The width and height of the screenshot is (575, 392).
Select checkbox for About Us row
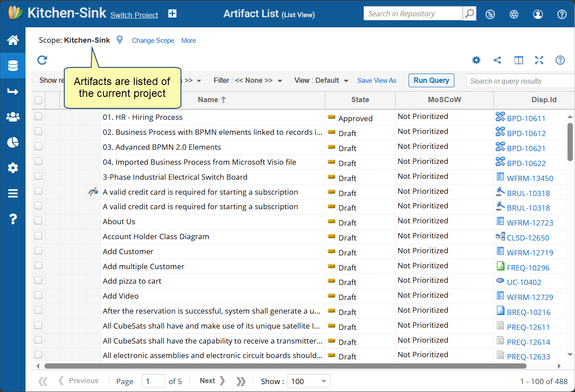(38, 221)
